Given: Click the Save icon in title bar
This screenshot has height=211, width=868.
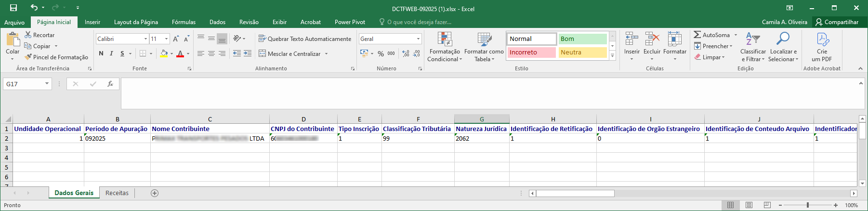Looking at the screenshot, I should tap(13, 8).
